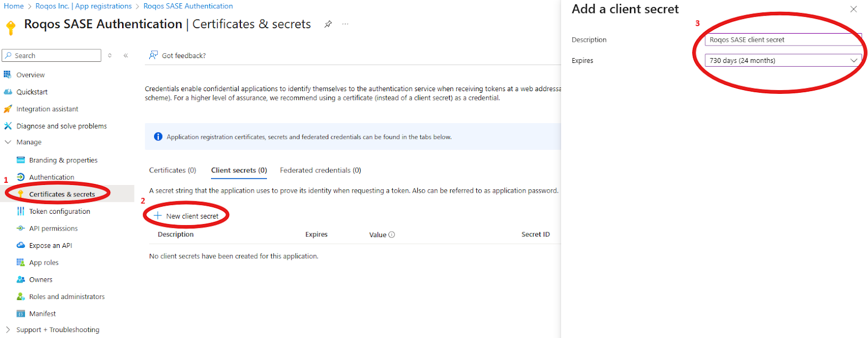Click the plus icon for New client secret
The width and height of the screenshot is (868, 338).
[x=158, y=216]
